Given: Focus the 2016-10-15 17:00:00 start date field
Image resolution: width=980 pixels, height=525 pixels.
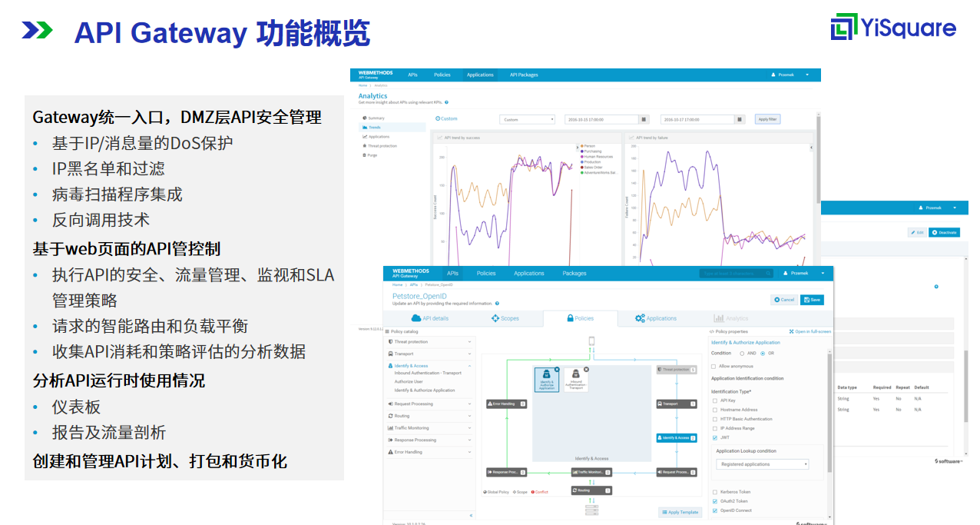Looking at the screenshot, I should coord(601,119).
